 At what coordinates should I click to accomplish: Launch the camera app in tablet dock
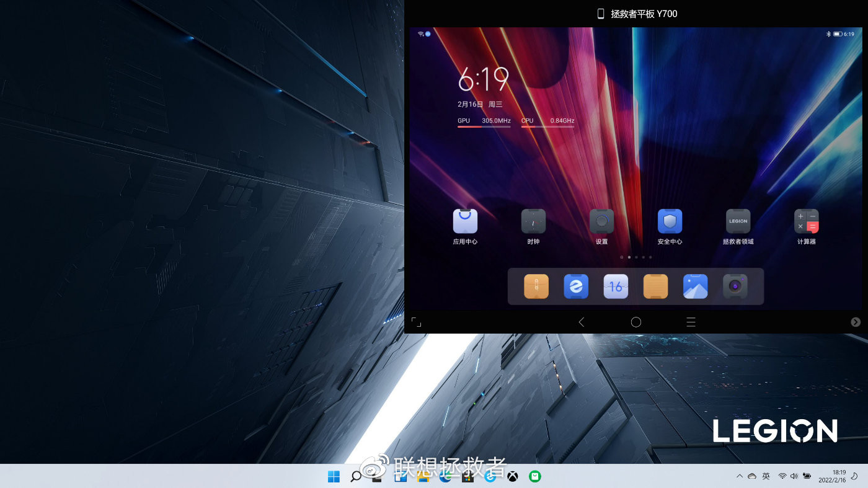[735, 286]
